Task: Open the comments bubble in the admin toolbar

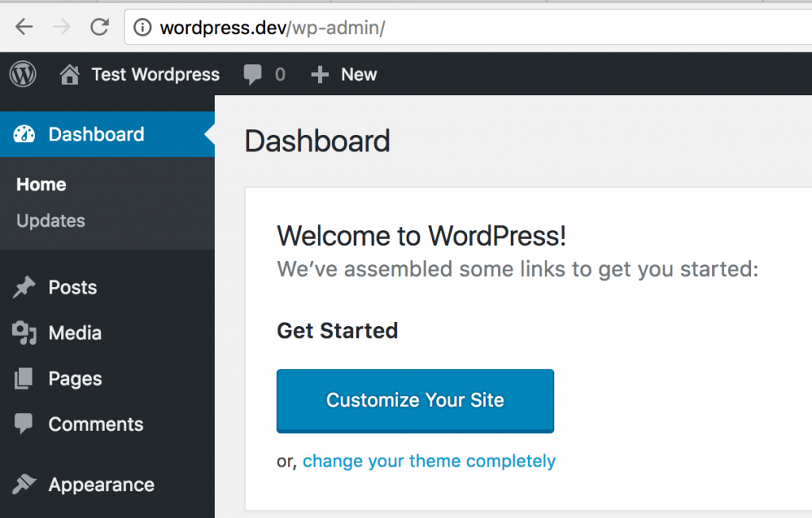Action: point(253,74)
